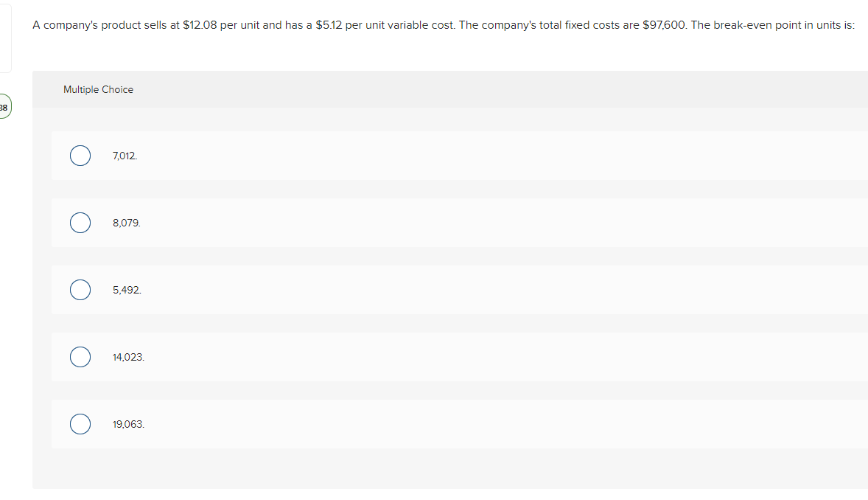Click the break-even question text
Image resolution: width=868 pixels, height=500 pixels.
(442, 24)
